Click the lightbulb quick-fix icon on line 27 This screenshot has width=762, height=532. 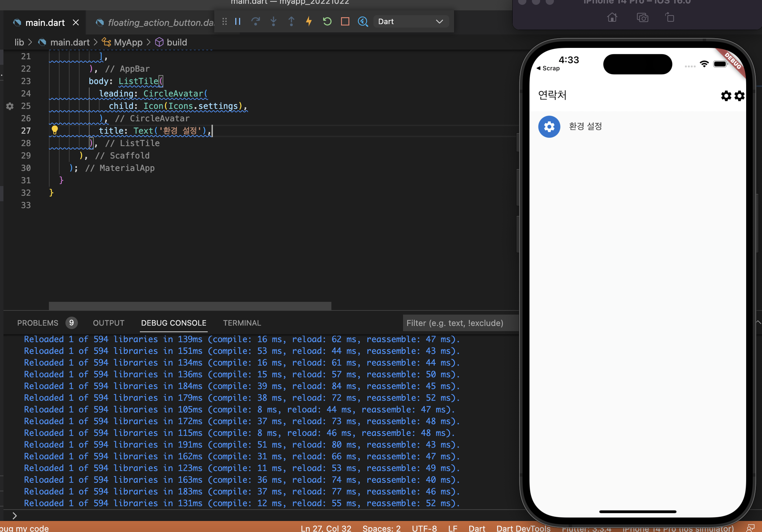pyautogui.click(x=54, y=130)
